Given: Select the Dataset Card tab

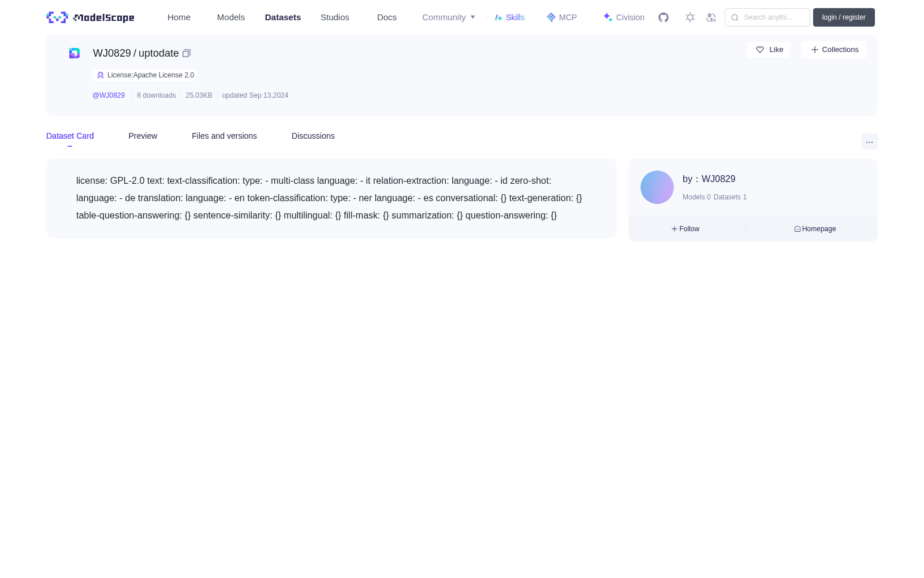Looking at the screenshot, I should click(x=70, y=136).
